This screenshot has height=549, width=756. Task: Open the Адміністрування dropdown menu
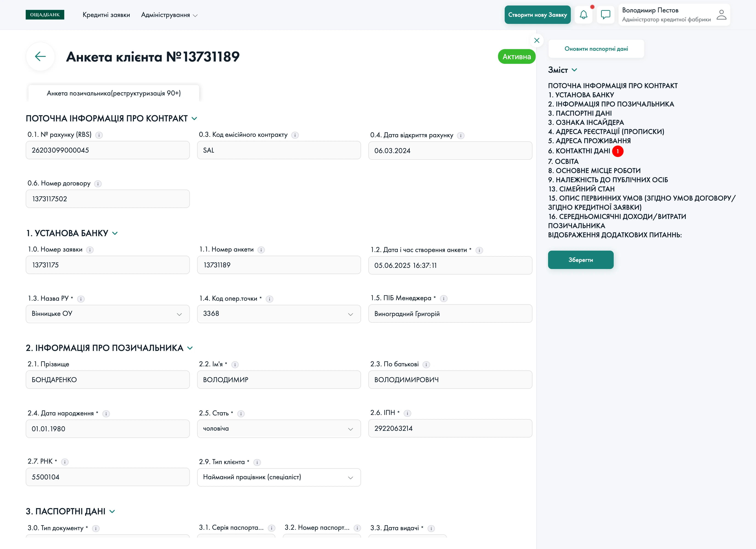coord(169,15)
